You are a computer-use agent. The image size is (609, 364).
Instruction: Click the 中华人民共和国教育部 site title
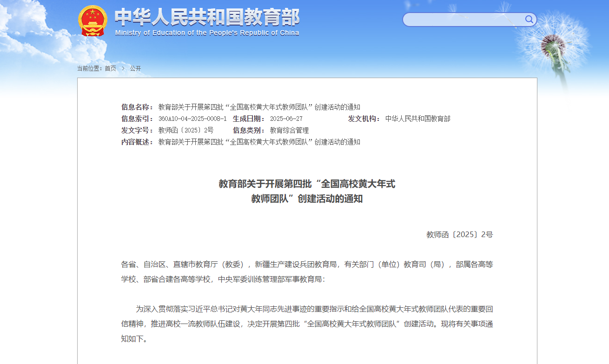pyautogui.click(x=207, y=17)
